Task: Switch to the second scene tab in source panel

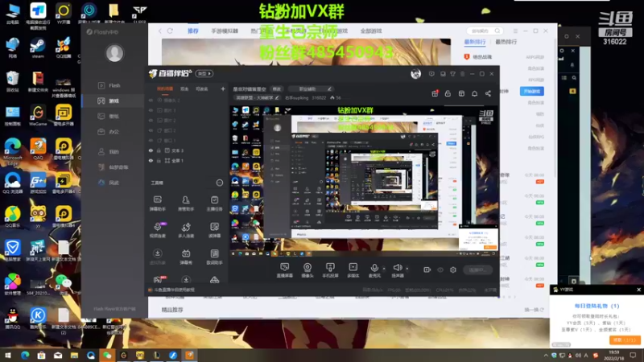Action: tap(184, 88)
